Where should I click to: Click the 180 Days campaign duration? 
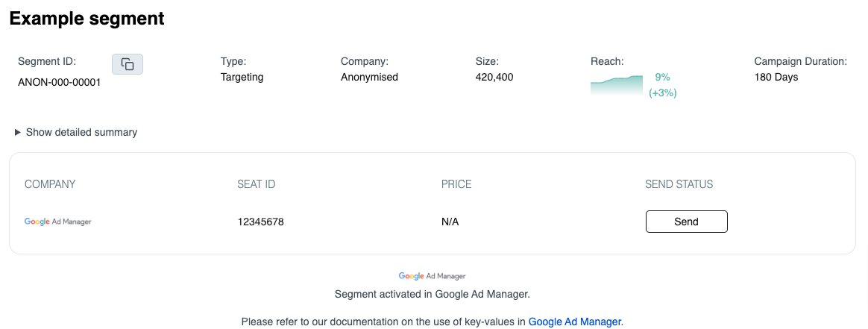pyautogui.click(x=776, y=77)
